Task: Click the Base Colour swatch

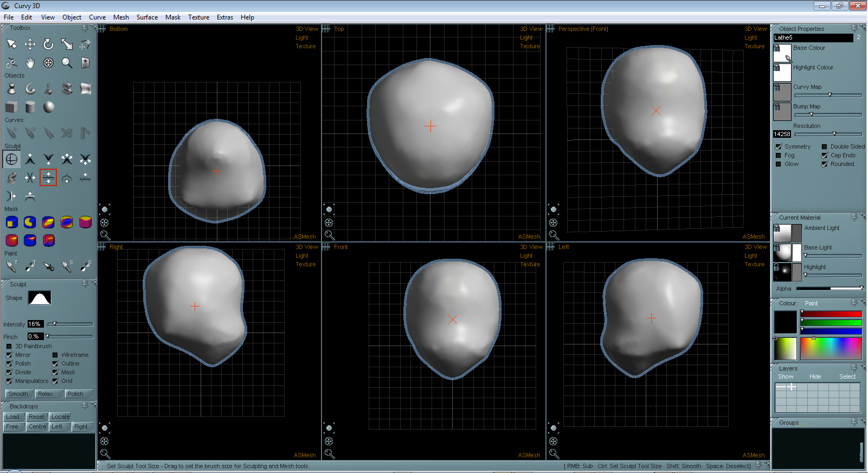Action: (782, 53)
